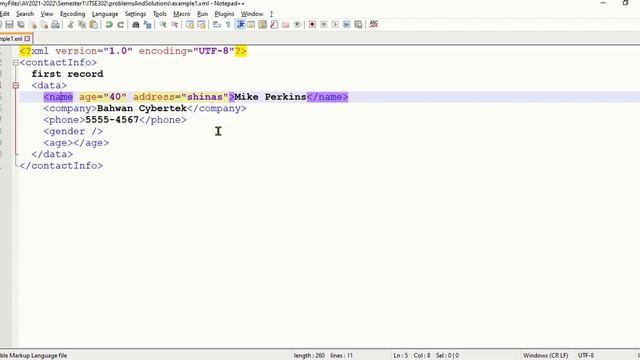Image resolution: width=640 pixels, height=360 pixels.
Task: Collapse the data element fold marker
Action: click(x=16, y=85)
